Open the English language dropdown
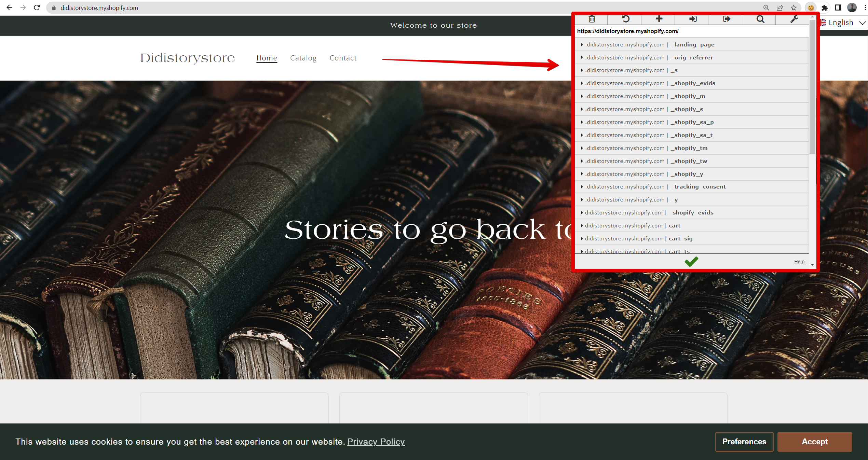 [x=843, y=23]
